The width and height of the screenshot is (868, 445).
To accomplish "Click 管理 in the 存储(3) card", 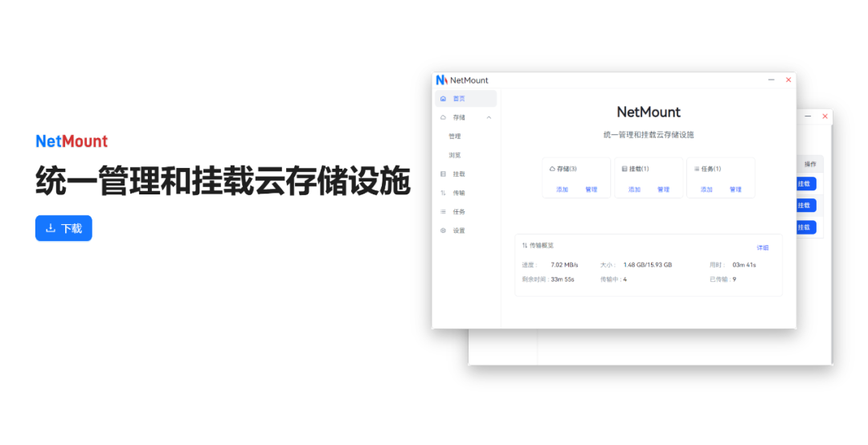I will pyautogui.click(x=592, y=190).
